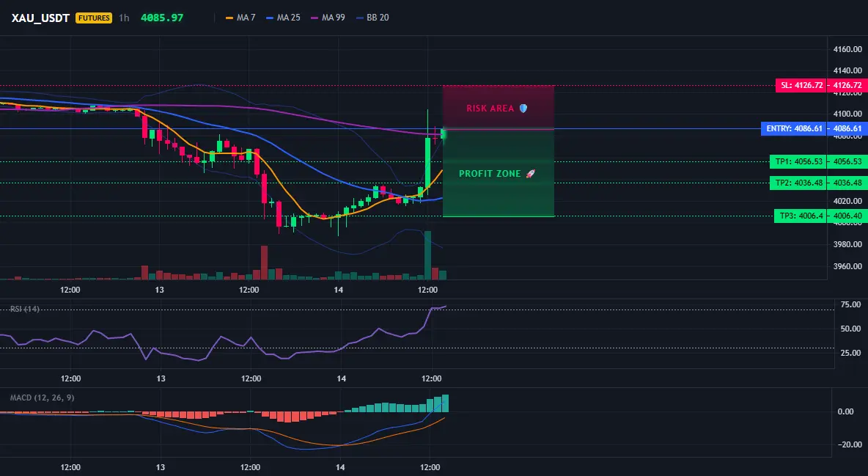Click date label 14 on MACD time axis
This screenshot has height=476, width=868.
(340, 467)
